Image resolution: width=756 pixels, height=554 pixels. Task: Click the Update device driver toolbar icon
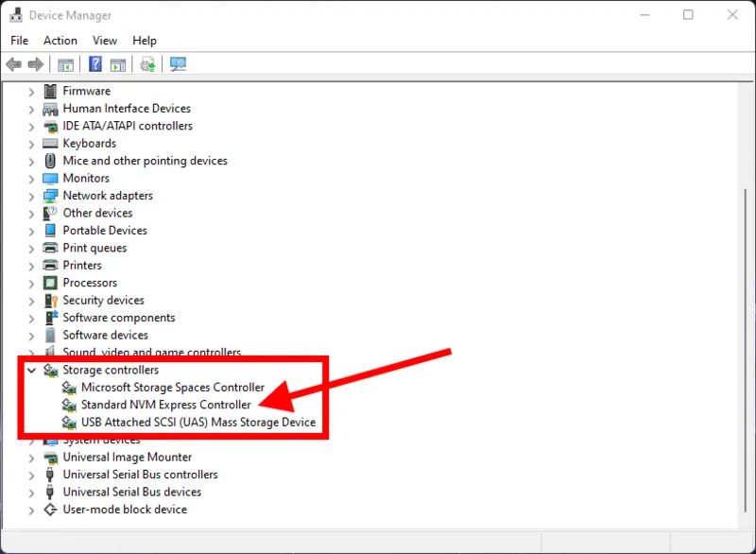(148, 64)
